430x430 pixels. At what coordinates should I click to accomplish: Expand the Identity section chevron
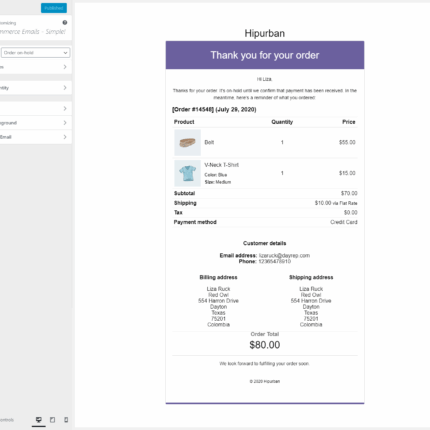(65, 88)
